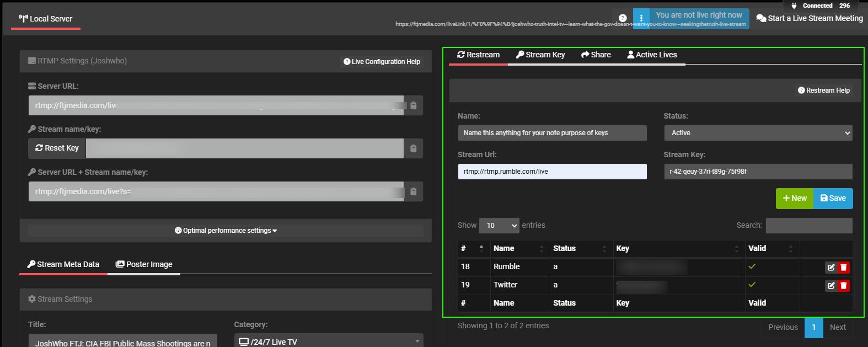
Task: Delete the Rumble restream entry
Action: (843, 268)
